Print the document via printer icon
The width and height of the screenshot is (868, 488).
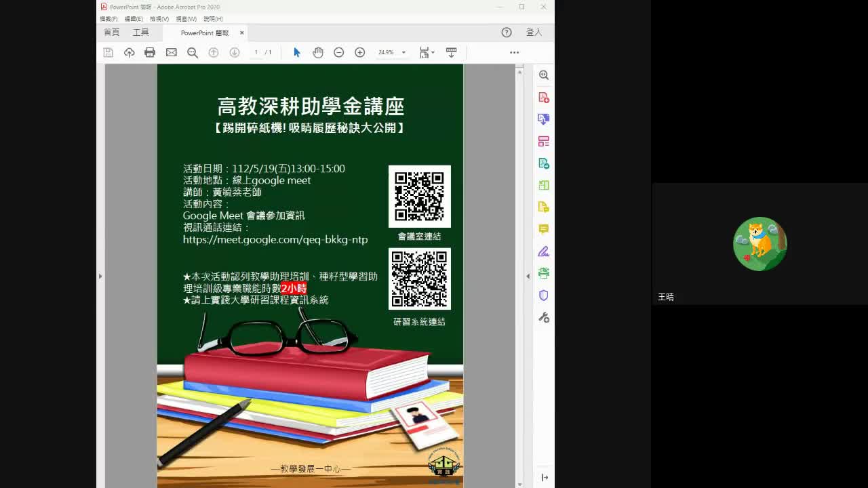pos(150,52)
